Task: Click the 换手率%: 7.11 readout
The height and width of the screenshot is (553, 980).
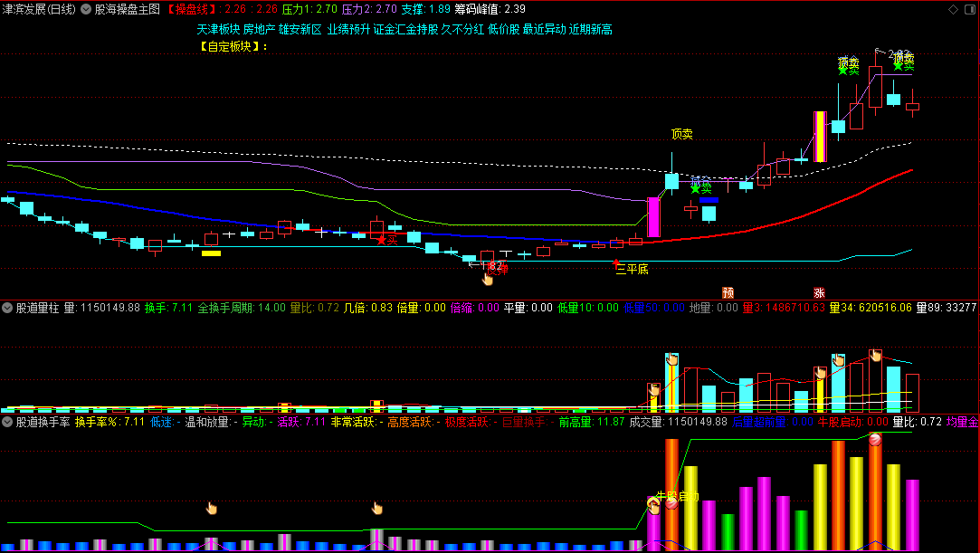Action: [110, 422]
